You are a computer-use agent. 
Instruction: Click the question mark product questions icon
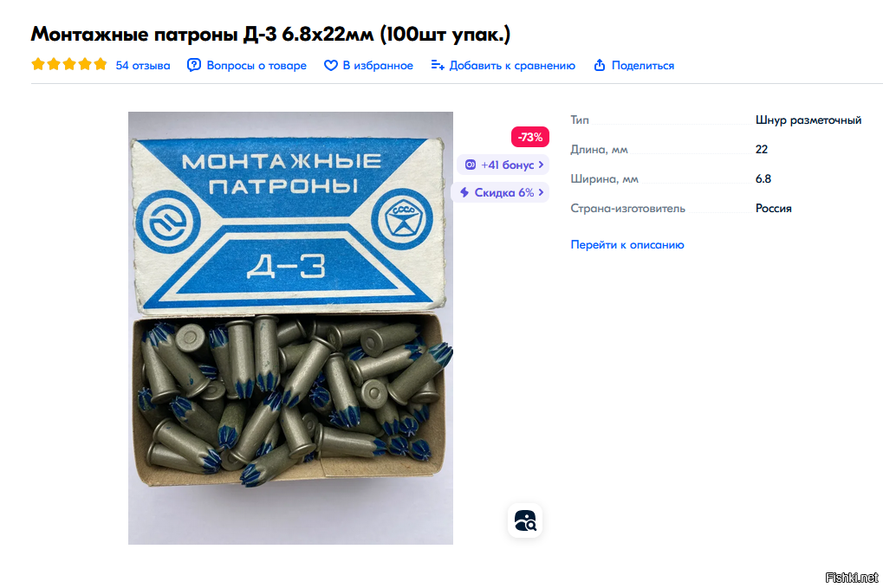pyautogui.click(x=194, y=65)
